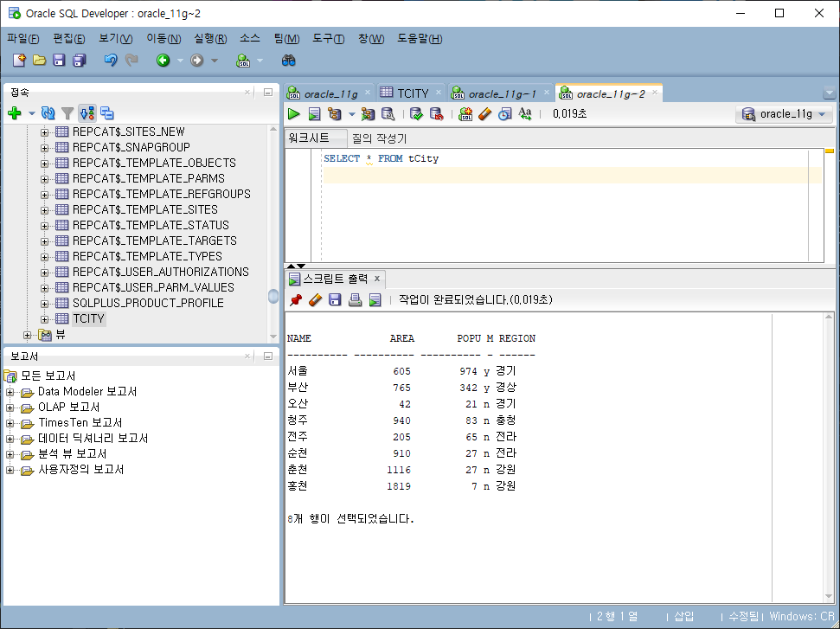This screenshot has width=840, height=629.
Task: Click the binoculars Find DB Object icon
Action: click(x=289, y=60)
